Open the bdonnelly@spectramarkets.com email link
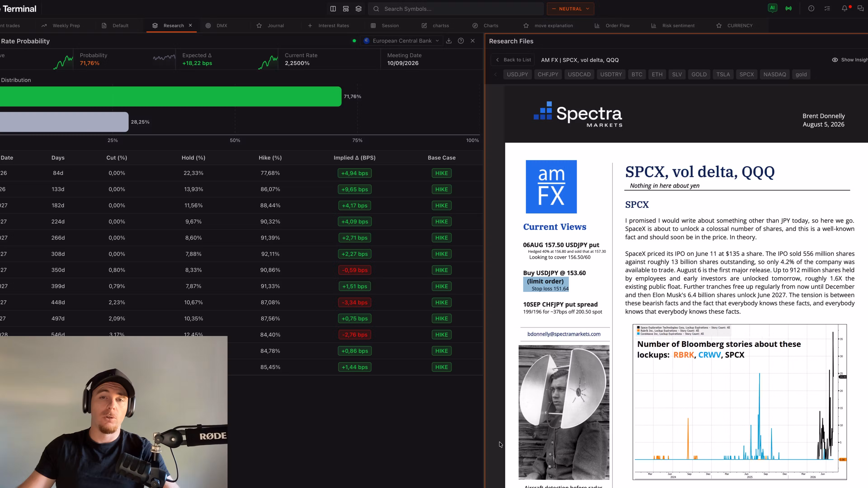 tap(564, 334)
